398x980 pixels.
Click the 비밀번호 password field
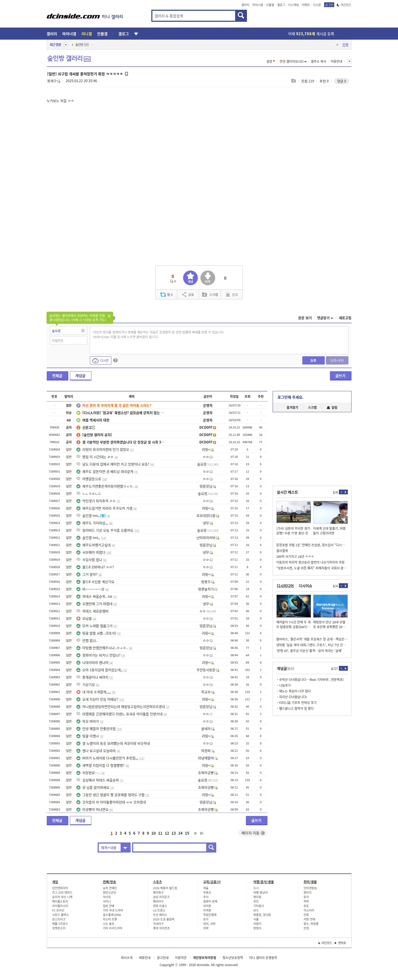click(x=69, y=341)
